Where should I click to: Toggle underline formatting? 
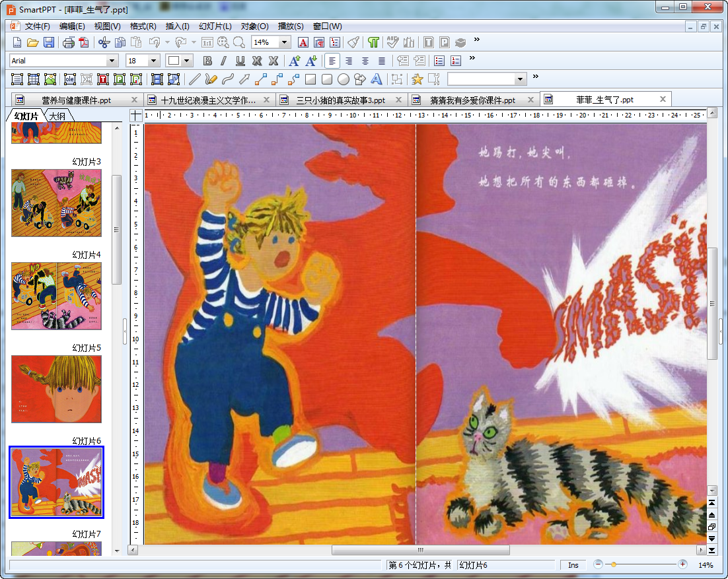pyautogui.click(x=240, y=61)
